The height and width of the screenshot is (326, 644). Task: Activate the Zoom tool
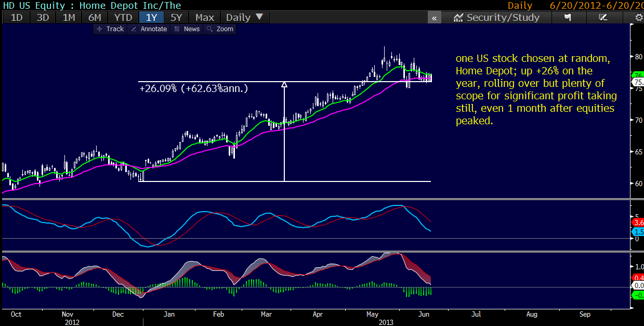click(220, 29)
